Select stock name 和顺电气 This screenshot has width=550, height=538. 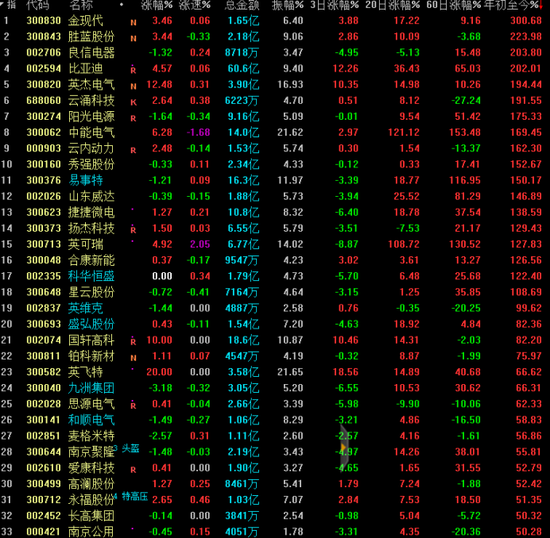(91, 420)
